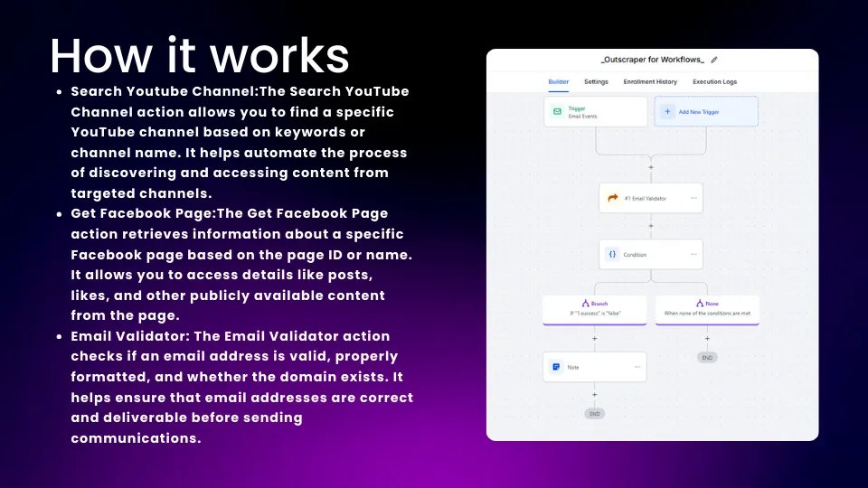Image resolution: width=868 pixels, height=488 pixels.
Task: Click the None branch split icon
Action: [x=700, y=304]
